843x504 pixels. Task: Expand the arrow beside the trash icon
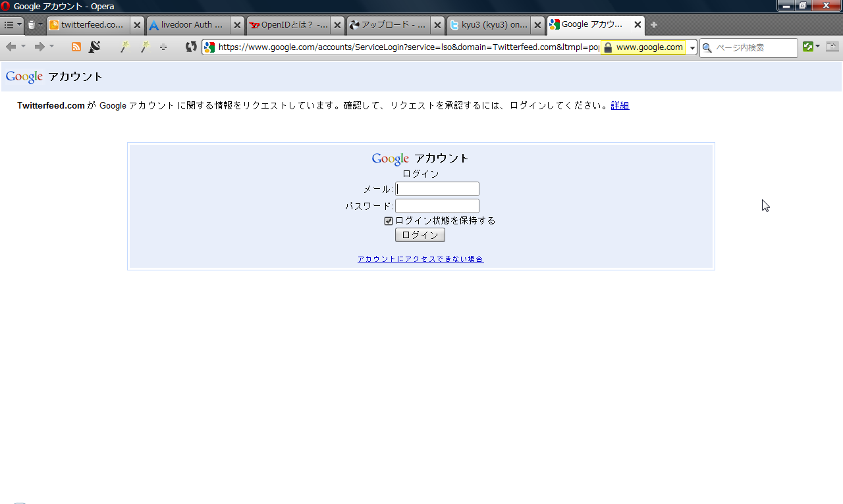click(x=40, y=25)
